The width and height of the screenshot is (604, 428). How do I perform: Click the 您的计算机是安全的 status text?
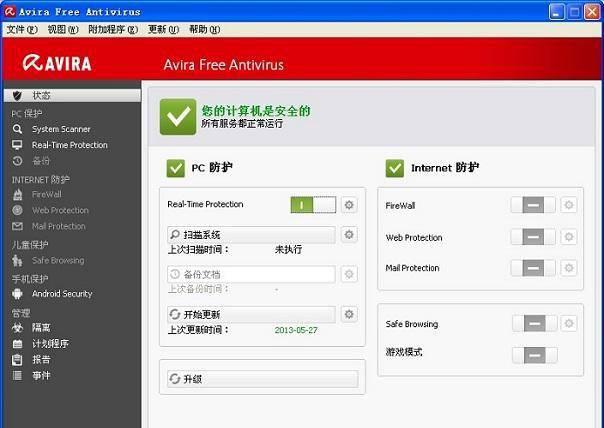point(256,111)
